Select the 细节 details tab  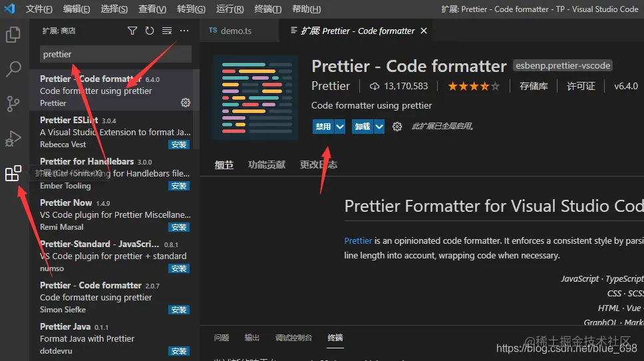224,165
